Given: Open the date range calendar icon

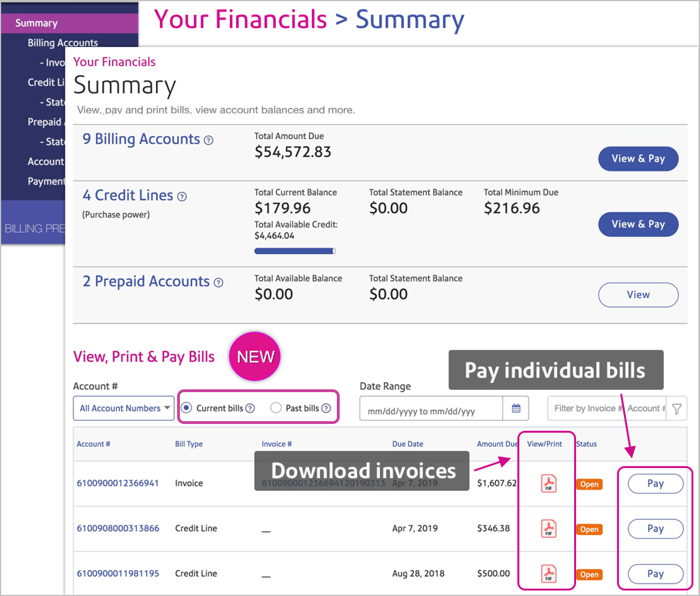Looking at the screenshot, I should pos(516,409).
